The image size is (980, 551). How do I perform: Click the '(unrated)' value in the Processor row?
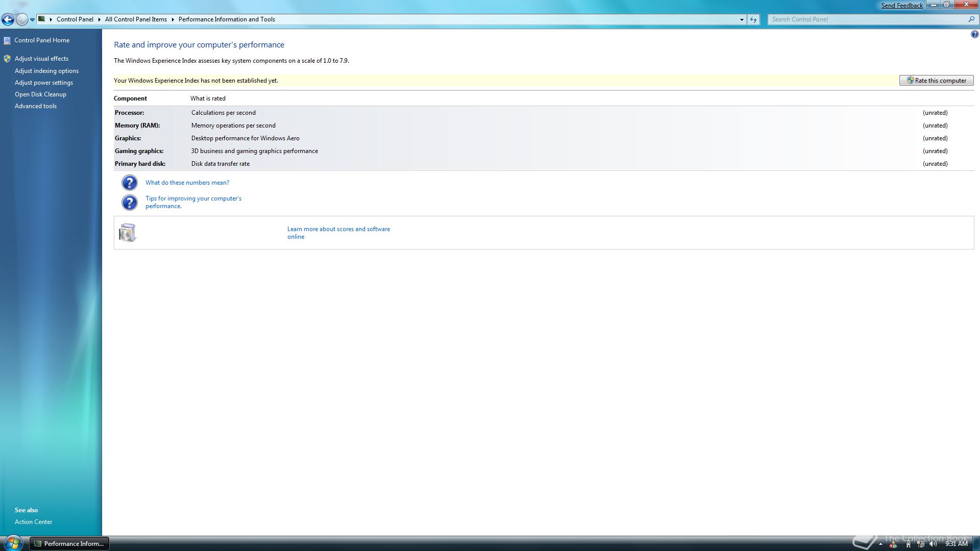click(935, 113)
